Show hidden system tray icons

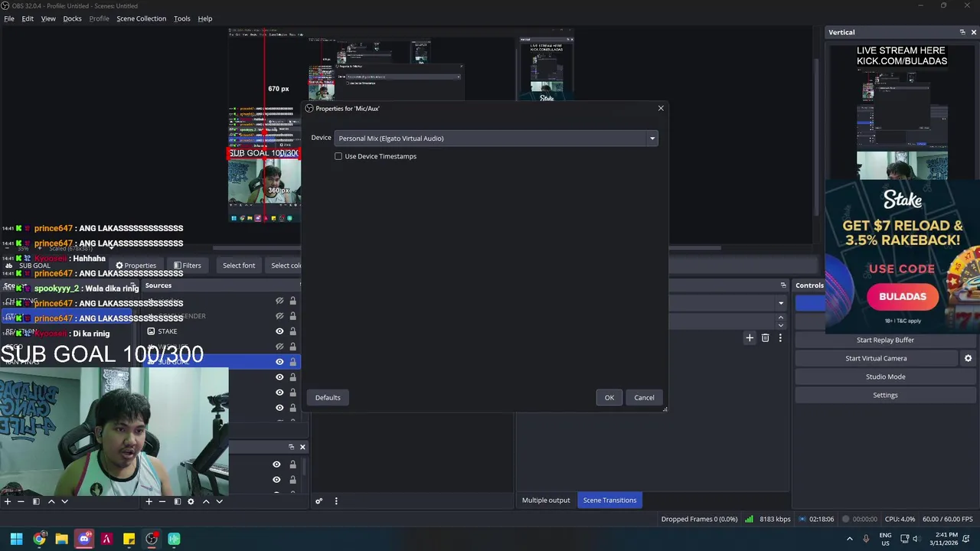(x=849, y=539)
